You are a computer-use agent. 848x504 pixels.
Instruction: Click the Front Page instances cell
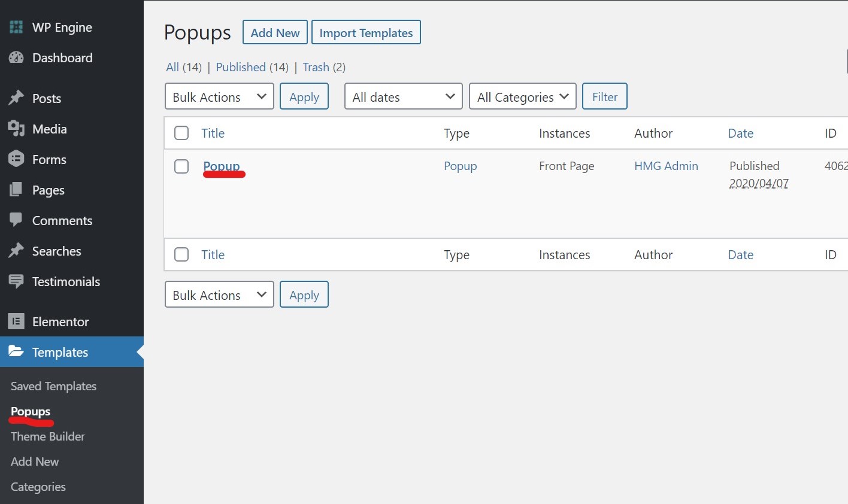tap(567, 166)
